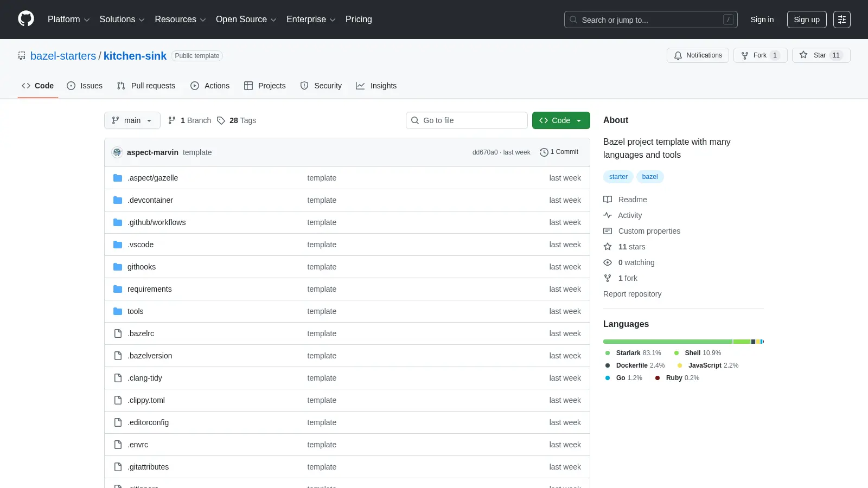Click the eye icon next to 0 watching

click(x=608, y=262)
